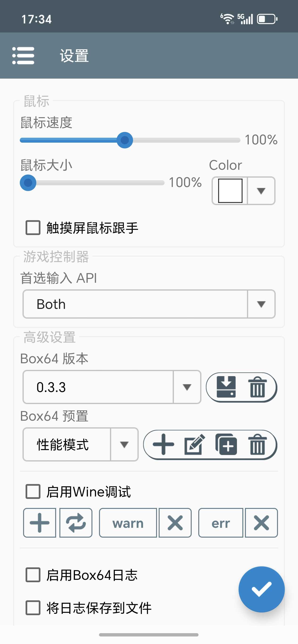Image resolution: width=298 pixels, height=644 pixels.
Task: Add a new Box64 preset
Action: coord(163,444)
